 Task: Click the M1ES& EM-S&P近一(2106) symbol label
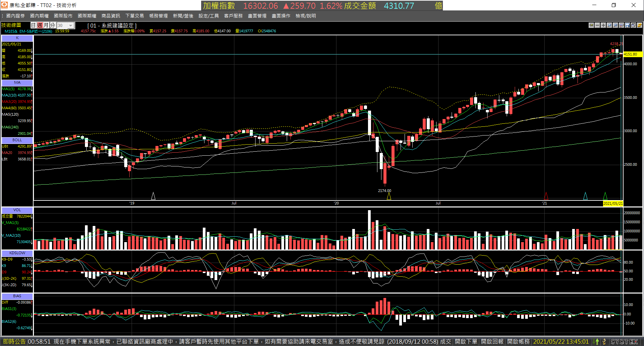coord(28,31)
